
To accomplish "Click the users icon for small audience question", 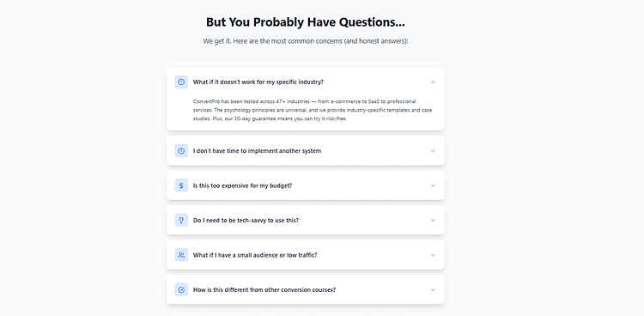I will point(181,255).
